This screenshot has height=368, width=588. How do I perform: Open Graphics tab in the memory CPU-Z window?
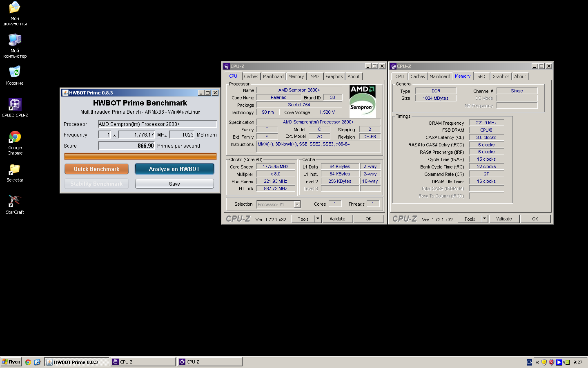pos(501,76)
